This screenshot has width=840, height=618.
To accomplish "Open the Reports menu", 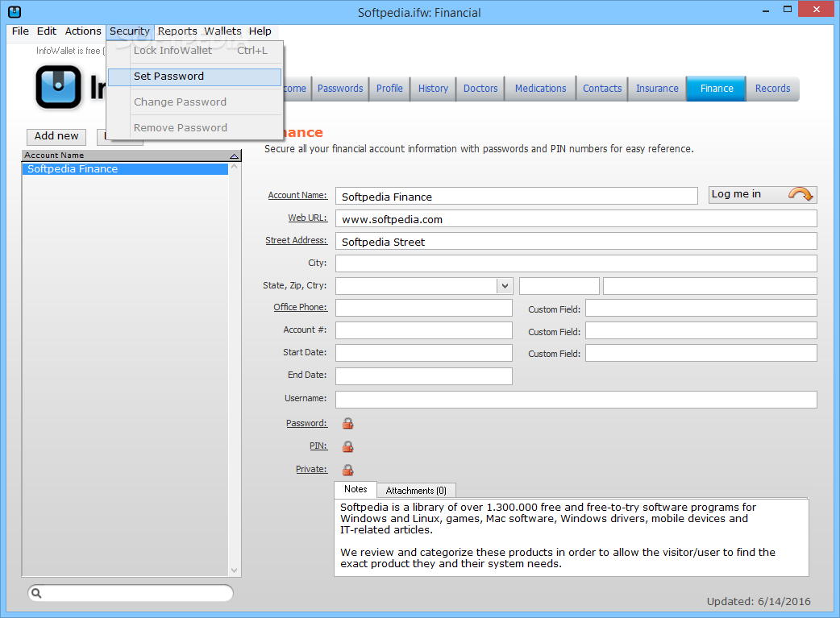I will click(177, 31).
